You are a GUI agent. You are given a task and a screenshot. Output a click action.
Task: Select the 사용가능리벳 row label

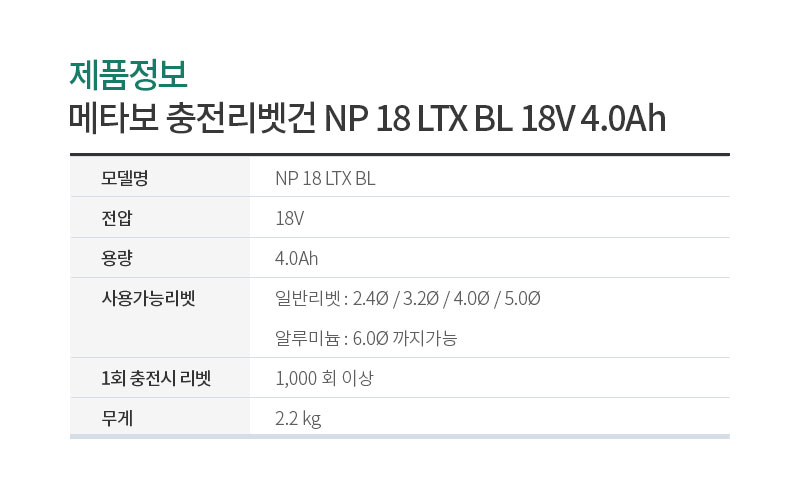[148, 298]
